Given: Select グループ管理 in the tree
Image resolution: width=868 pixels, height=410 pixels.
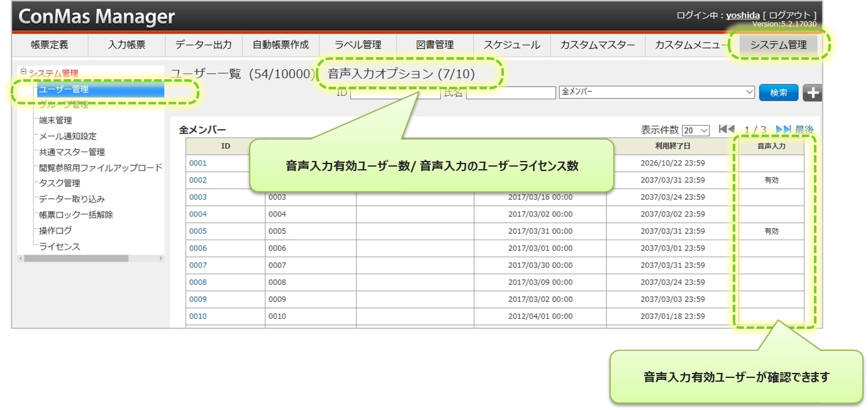Looking at the screenshot, I should tap(64, 105).
